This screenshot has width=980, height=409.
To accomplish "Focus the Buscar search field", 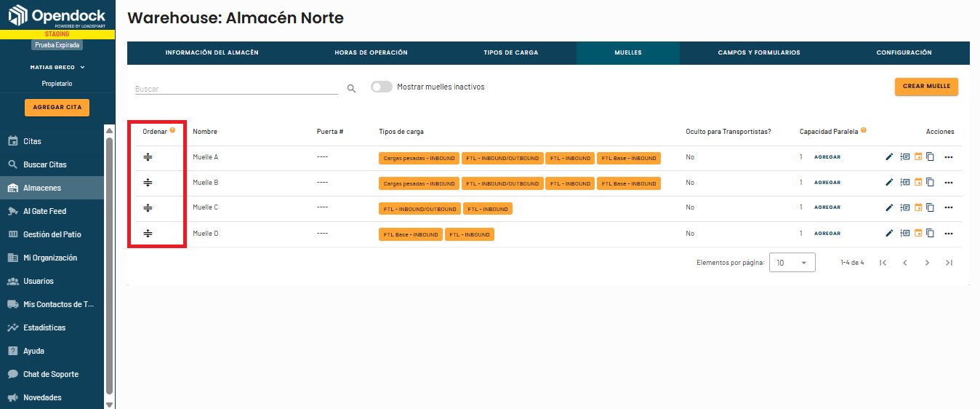I will point(236,89).
